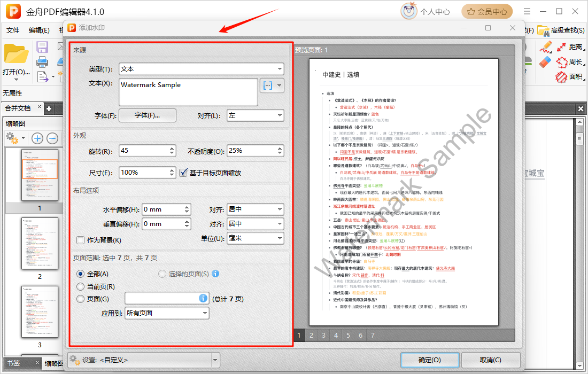
Task: Enable the place as background checkbox
Action: point(80,240)
